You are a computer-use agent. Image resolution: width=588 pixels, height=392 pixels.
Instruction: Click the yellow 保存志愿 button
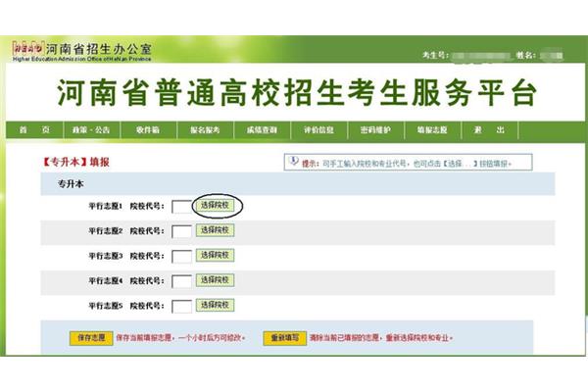91,338
